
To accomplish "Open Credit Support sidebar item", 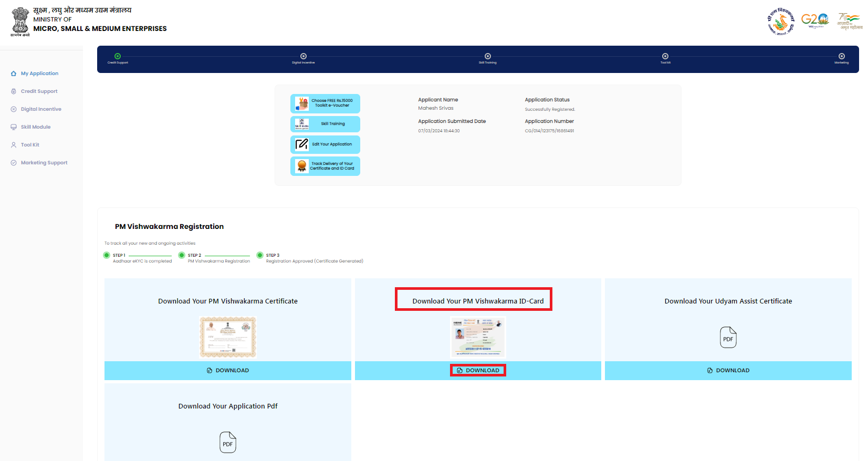I will point(39,91).
